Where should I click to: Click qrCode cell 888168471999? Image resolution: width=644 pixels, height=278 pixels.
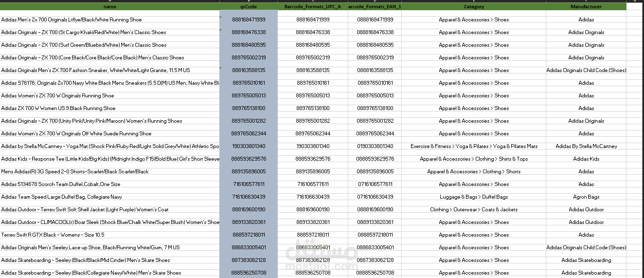point(249,19)
